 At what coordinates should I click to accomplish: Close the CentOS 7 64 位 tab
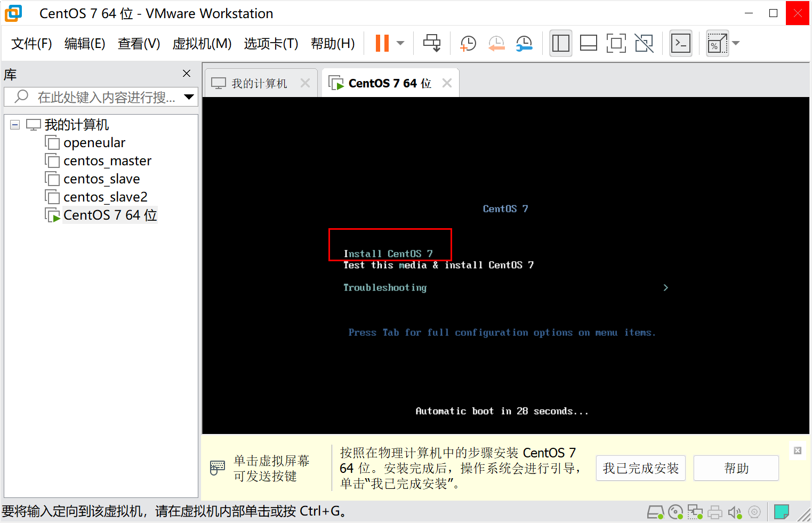[x=447, y=83]
